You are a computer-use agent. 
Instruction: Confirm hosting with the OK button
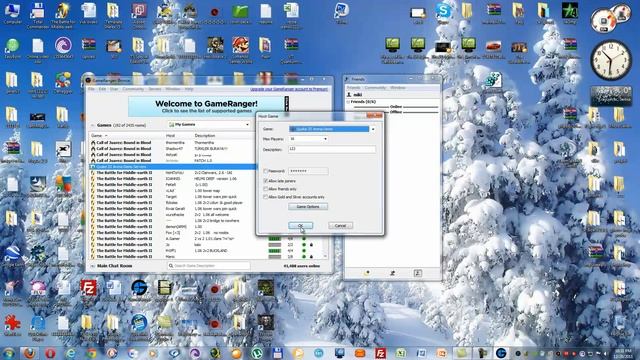[x=300, y=226]
